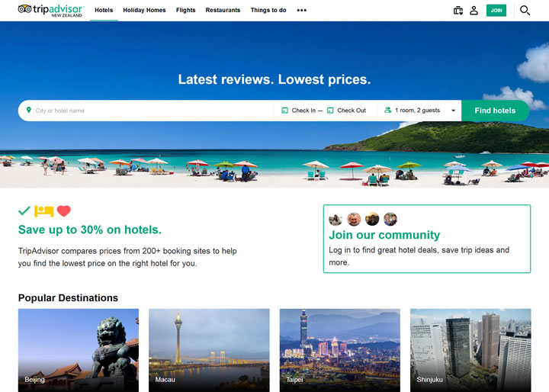Focus the City or hotel name field

(x=152, y=111)
